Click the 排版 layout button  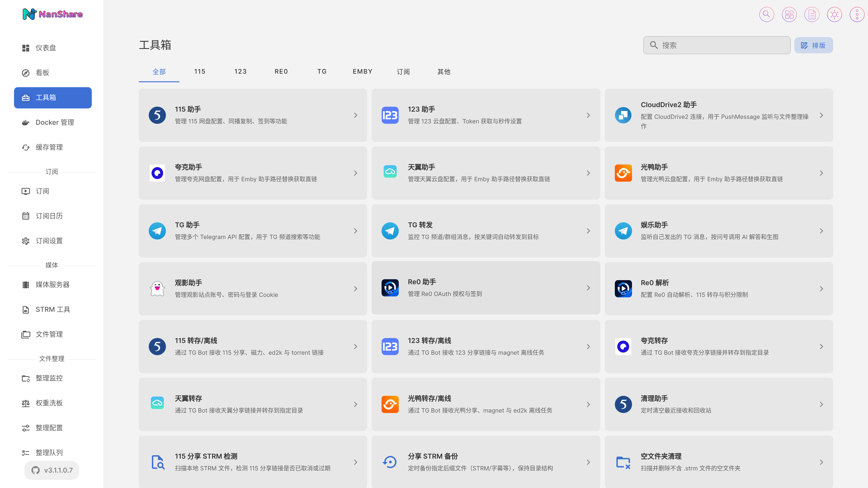(x=814, y=45)
